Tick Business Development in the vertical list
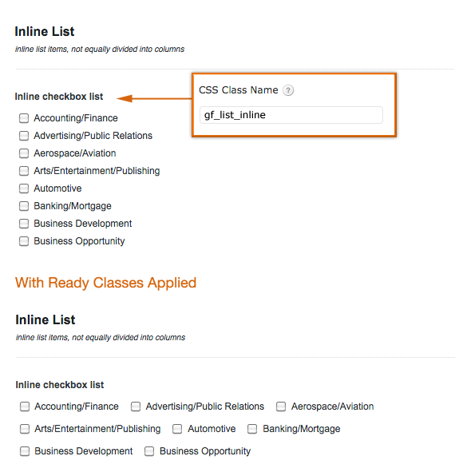 pyautogui.click(x=24, y=224)
